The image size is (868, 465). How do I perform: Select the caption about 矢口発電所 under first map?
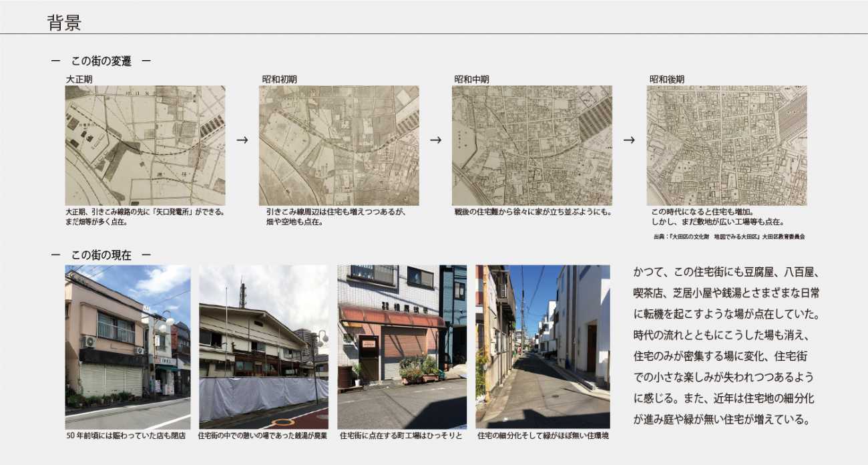click(145, 216)
